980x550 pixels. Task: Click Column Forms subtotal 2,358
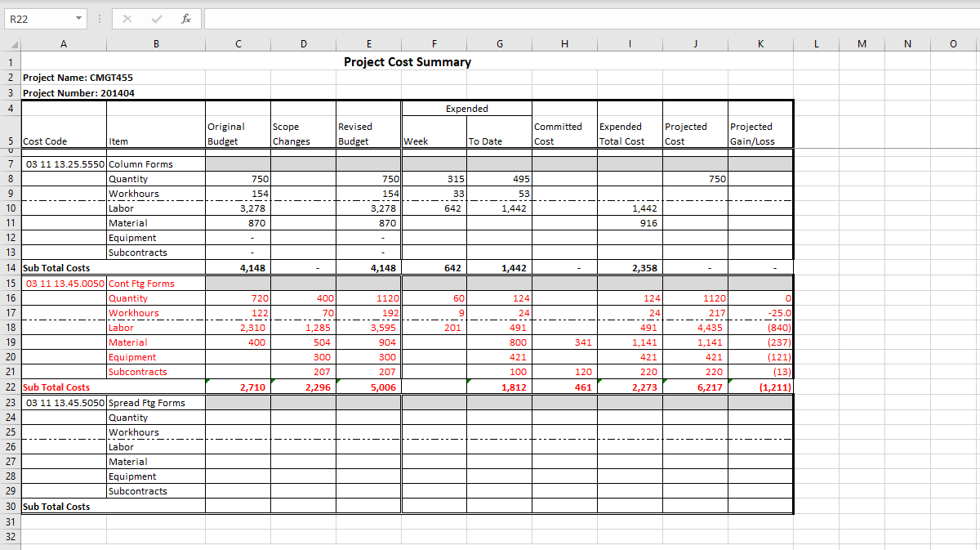[x=630, y=267]
